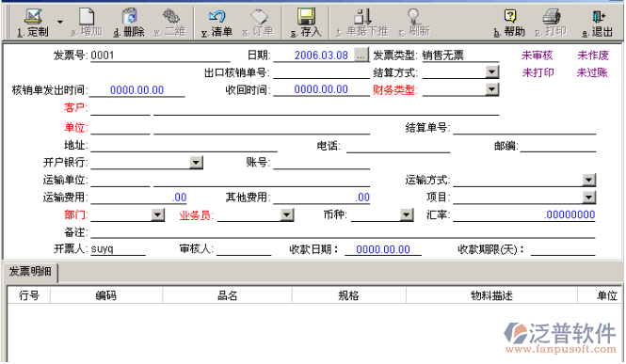
Task: Open the 开户银行 dropdown list
Action: 196,163
